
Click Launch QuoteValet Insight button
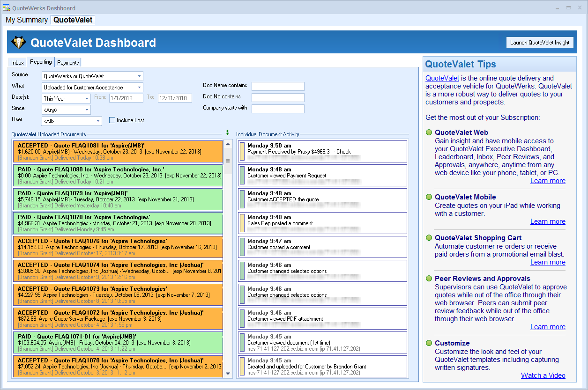pyautogui.click(x=540, y=43)
